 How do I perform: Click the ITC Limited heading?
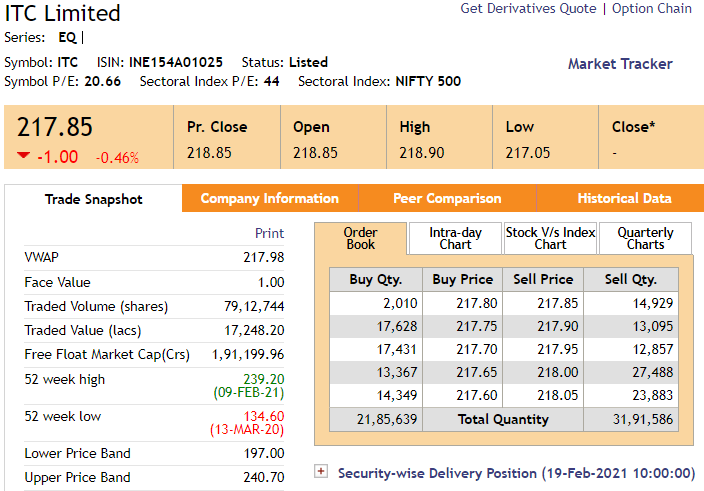tap(62, 13)
